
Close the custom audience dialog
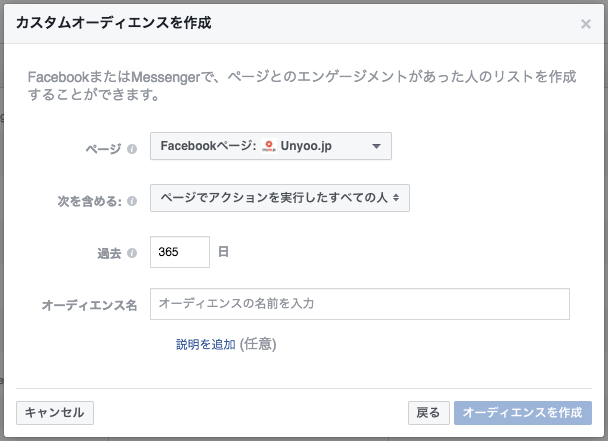[586, 24]
